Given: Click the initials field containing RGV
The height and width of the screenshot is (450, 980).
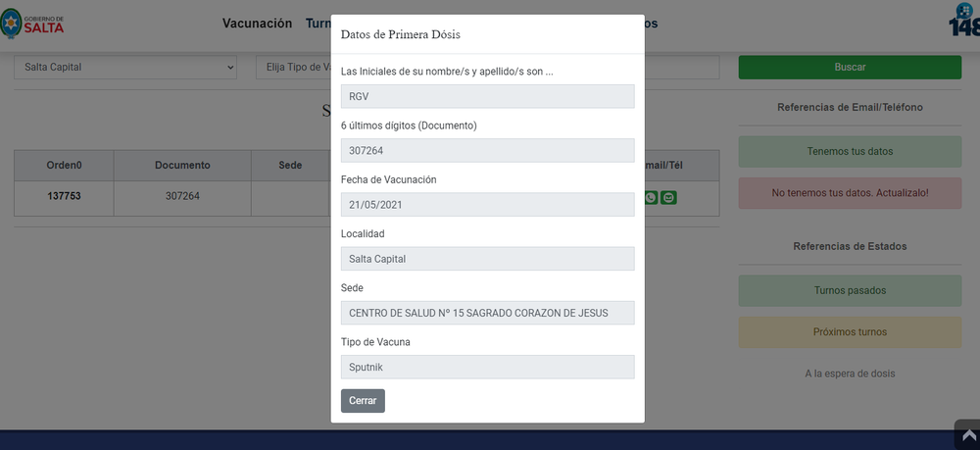Looking at the screenshot, I should coord(487,96).
